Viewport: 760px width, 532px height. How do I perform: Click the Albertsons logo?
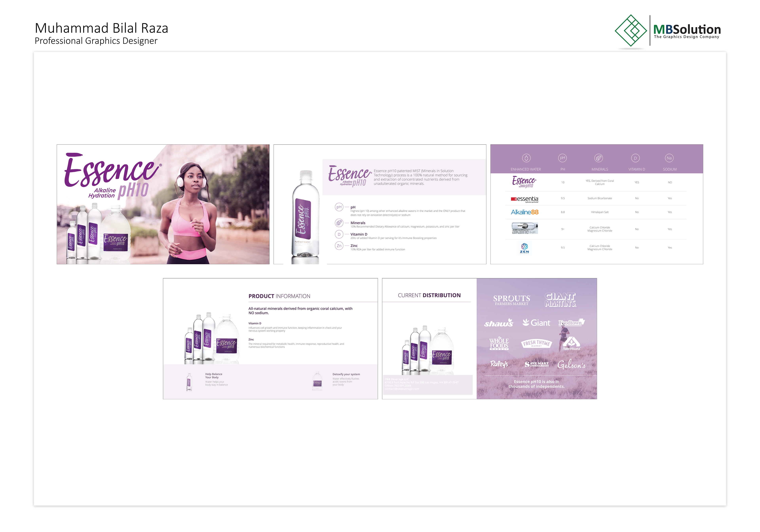(571, 344)
